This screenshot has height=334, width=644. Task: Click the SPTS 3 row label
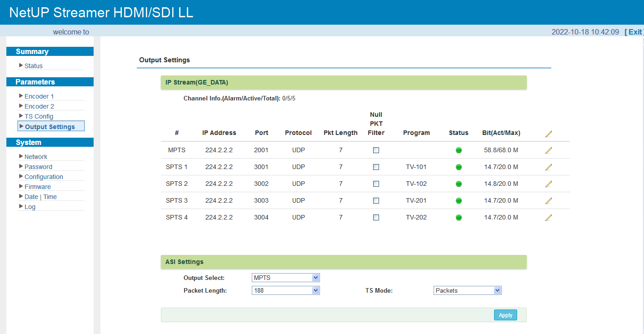(177, 201)
